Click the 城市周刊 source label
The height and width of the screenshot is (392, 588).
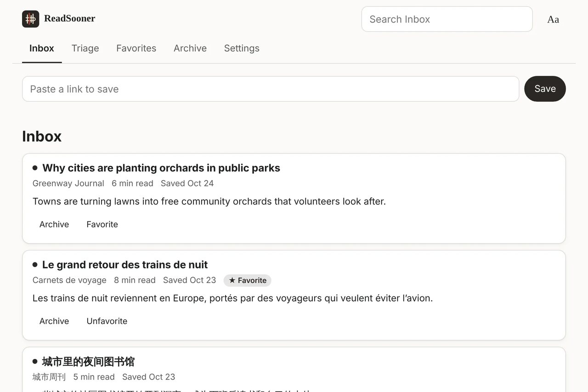(x=49, y=377)
